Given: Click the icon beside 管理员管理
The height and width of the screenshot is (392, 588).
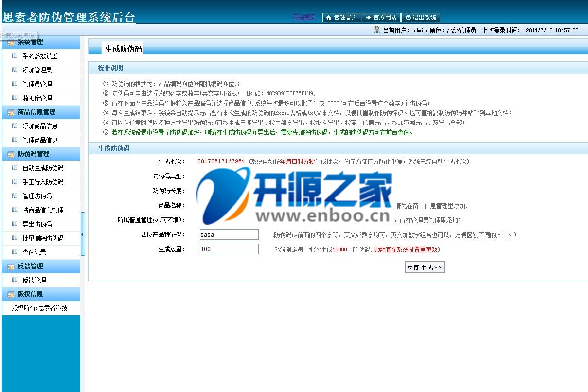Looking at the screenshot, I should [15, 84].
